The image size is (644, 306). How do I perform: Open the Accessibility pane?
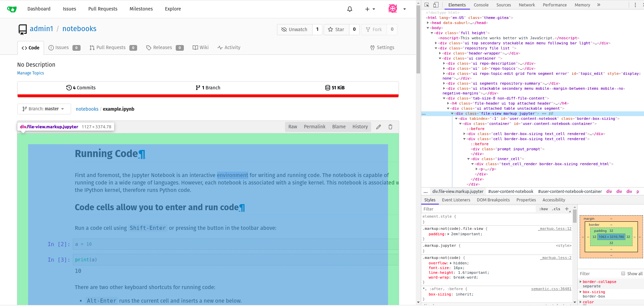tap(554, 200)
